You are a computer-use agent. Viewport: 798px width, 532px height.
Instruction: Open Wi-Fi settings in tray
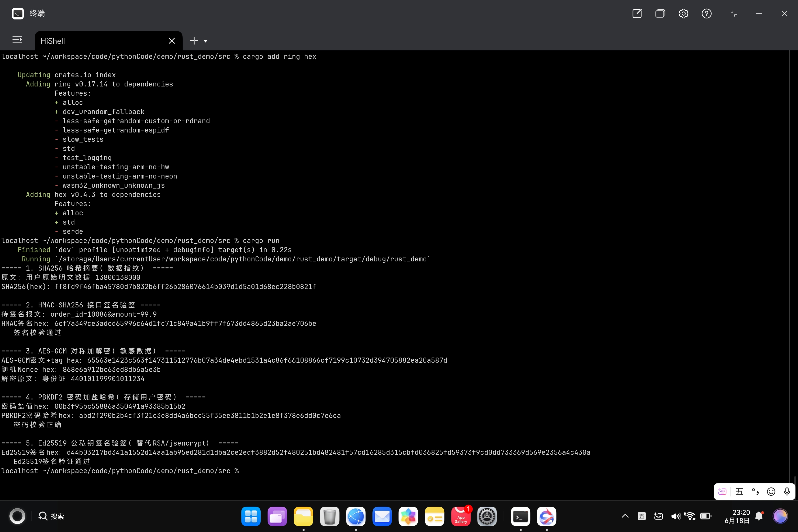pos(690,516)
